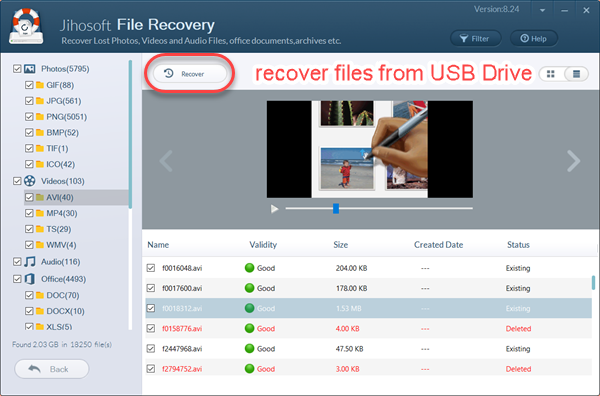Select the file name f2447968.avi
This screenshot has width=600, height=396.
click(x=182, y=349)
